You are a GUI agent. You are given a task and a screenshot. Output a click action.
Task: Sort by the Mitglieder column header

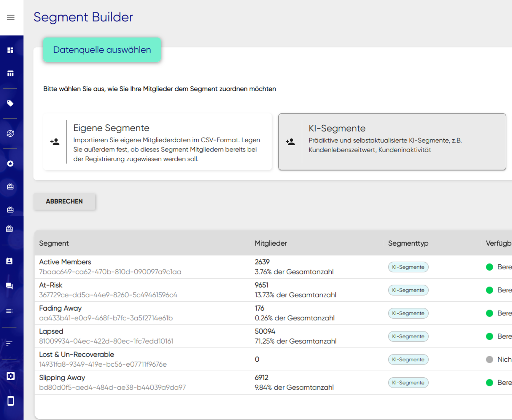coord(271,243)
